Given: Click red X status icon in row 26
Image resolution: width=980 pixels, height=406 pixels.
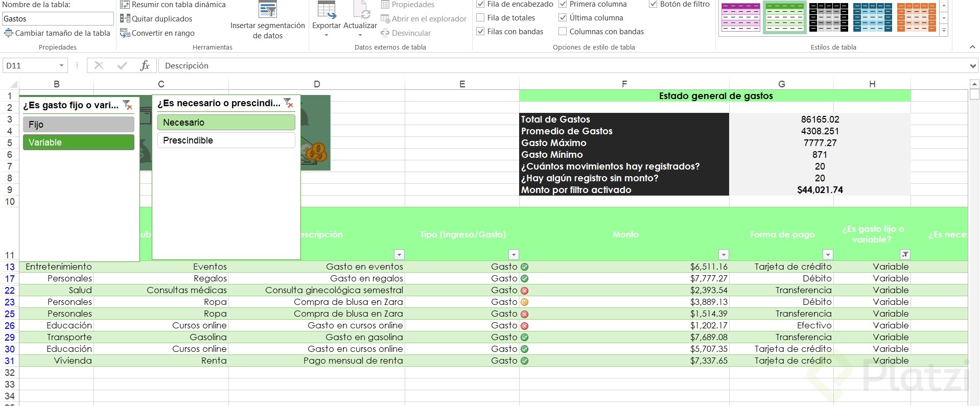Looking at the screenshot, I should (x=524, y=326).
